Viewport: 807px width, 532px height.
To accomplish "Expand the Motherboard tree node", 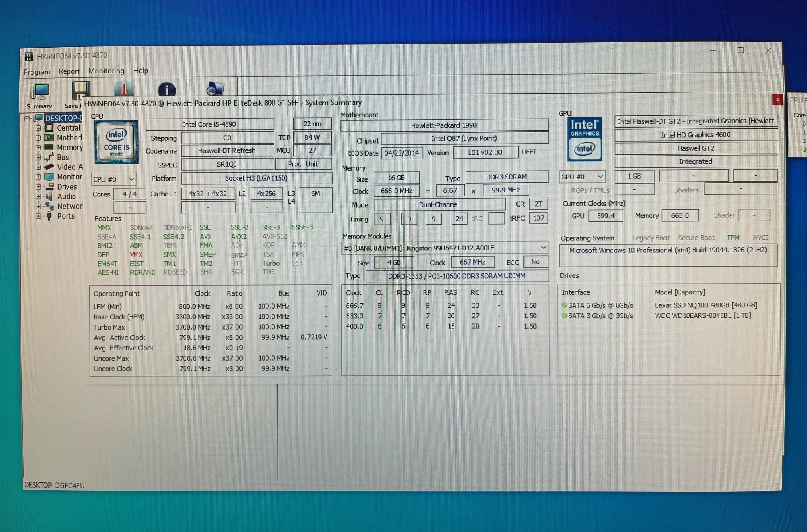I will click(38, 138).
